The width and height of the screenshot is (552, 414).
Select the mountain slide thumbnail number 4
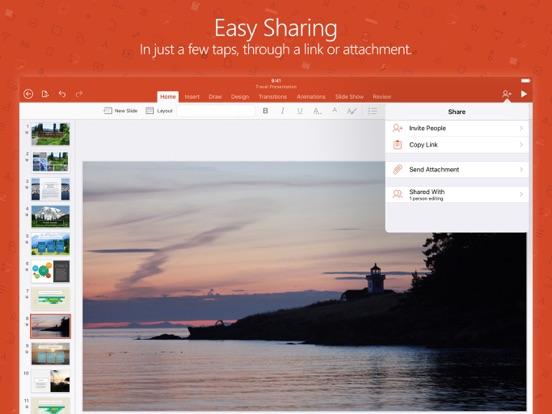50,217
